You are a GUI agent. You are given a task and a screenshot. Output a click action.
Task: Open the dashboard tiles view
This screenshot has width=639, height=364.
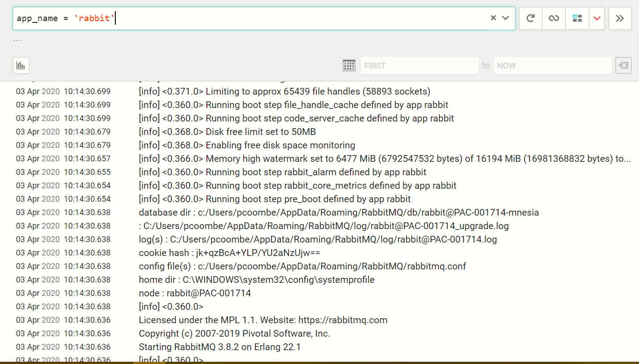point(577,18)
